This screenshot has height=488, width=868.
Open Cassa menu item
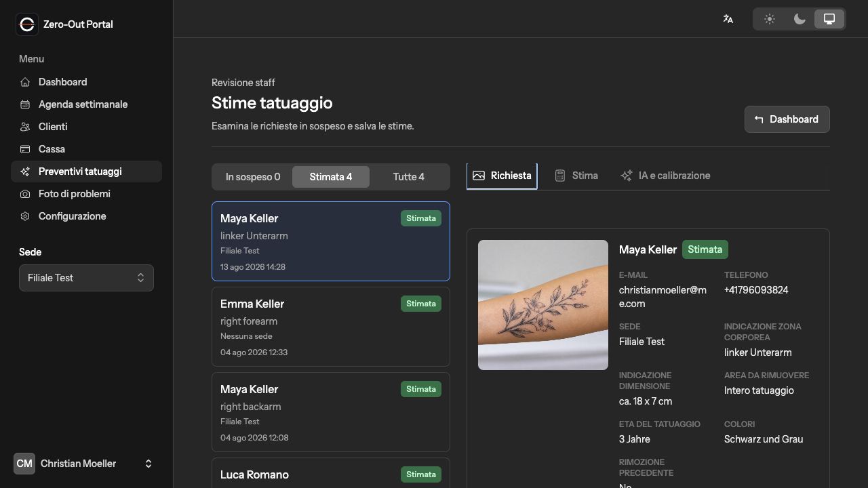(x=86, y=149)
